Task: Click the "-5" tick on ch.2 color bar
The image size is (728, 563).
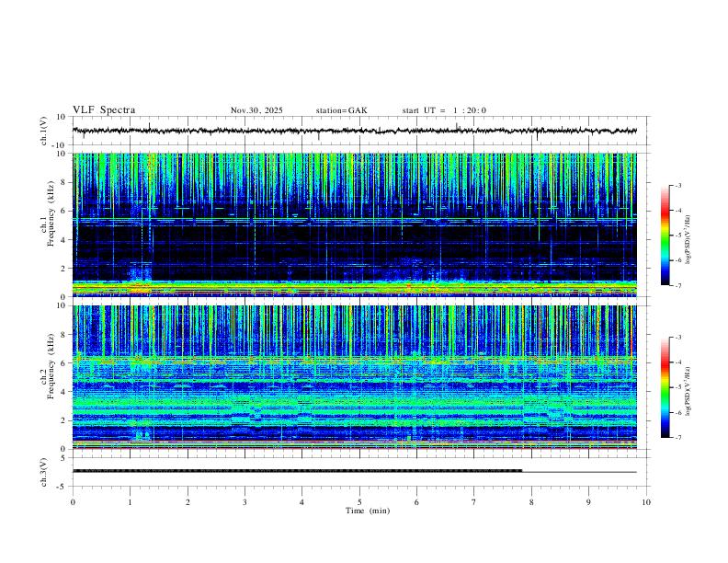Action: (678, 387)
